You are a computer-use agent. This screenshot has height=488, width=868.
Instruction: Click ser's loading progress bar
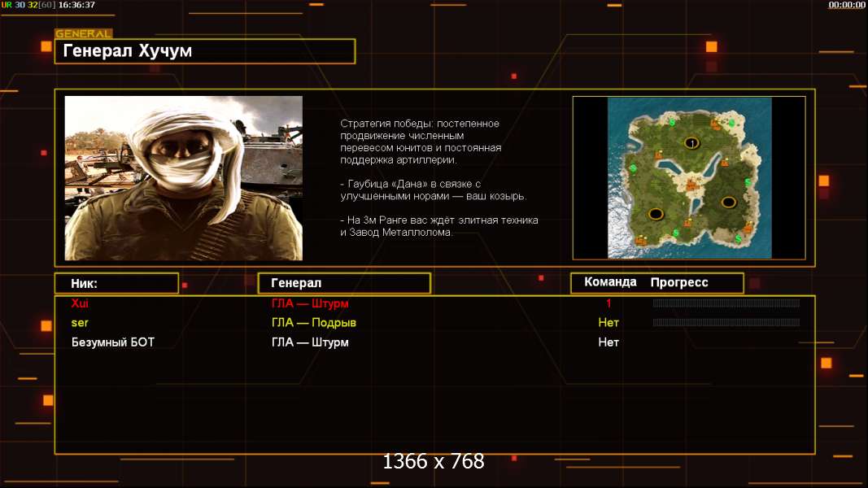726,322
